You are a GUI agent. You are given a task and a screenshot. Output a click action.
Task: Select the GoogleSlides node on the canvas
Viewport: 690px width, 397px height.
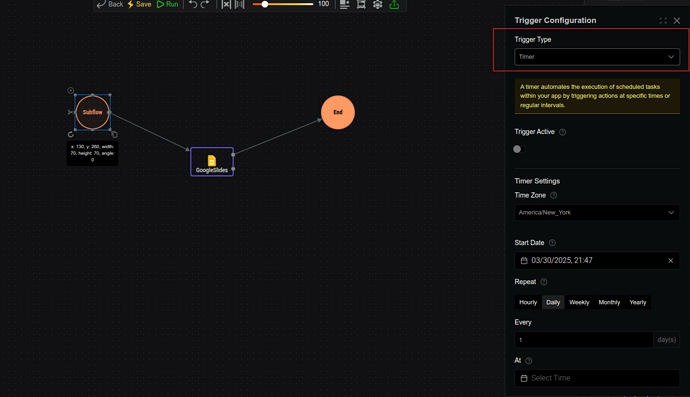click(212, 162)
